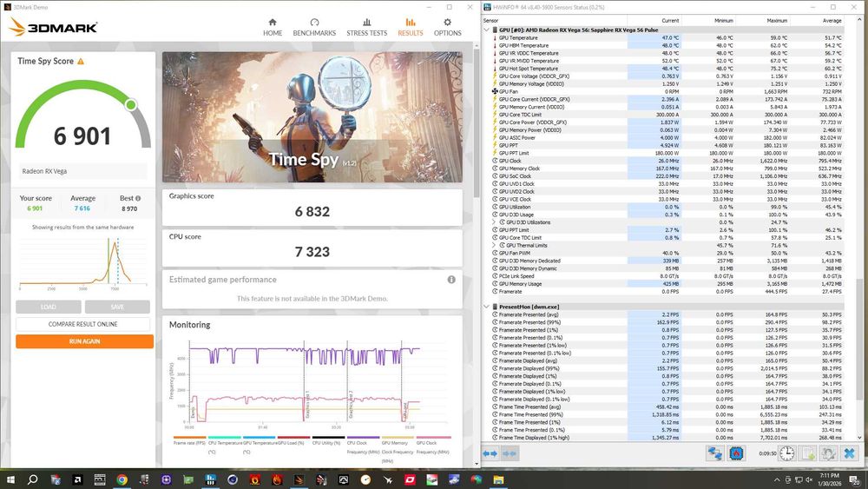868x489 pixels.
Task: Click COMPARE RESULT ONLINE
Action: click(83, 324)
